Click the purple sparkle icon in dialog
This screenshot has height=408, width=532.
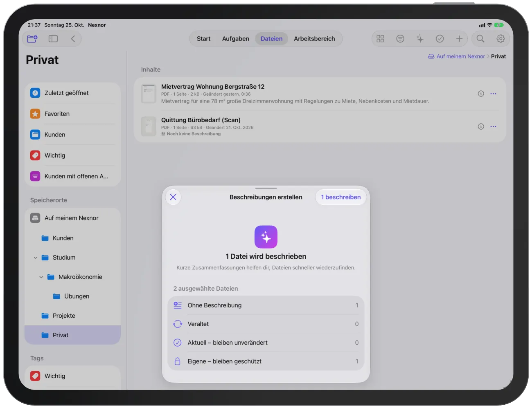266,237
